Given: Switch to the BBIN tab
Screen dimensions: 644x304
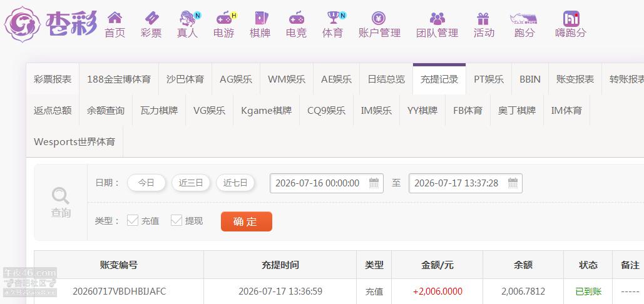Looking at the screenshot, I should coord(530,79).
